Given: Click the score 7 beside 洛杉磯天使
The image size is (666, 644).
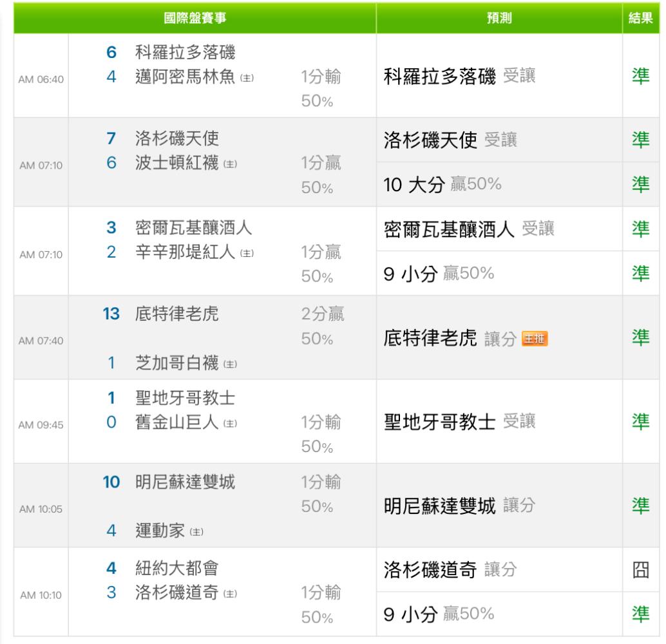Looking at the screenshot, I should (x=111, y=138).
